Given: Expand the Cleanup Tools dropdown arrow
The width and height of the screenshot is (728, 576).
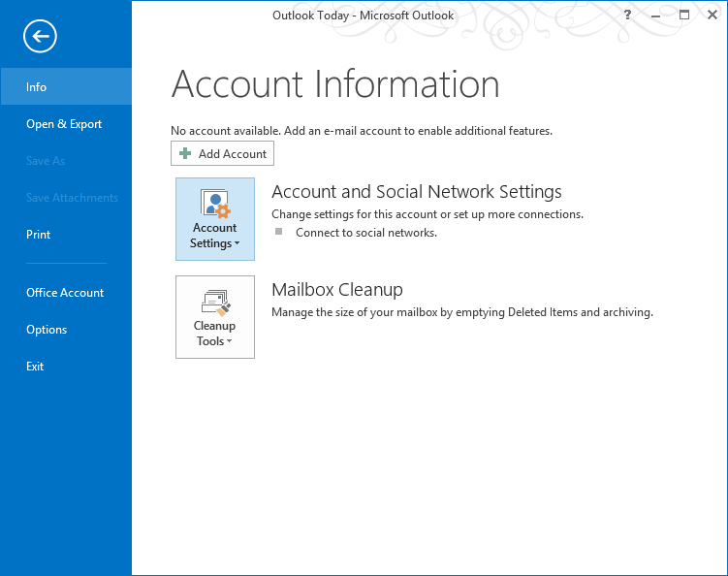Looking at the screenshot, I should pyautogui.click(x=230, y=342).
